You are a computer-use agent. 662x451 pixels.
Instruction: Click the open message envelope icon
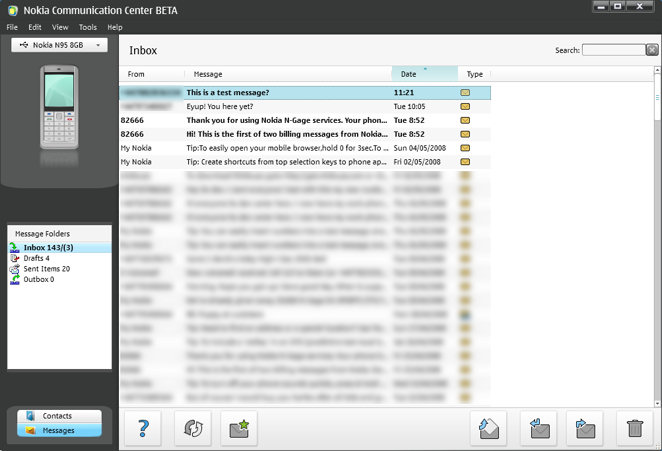click(491, 428)
